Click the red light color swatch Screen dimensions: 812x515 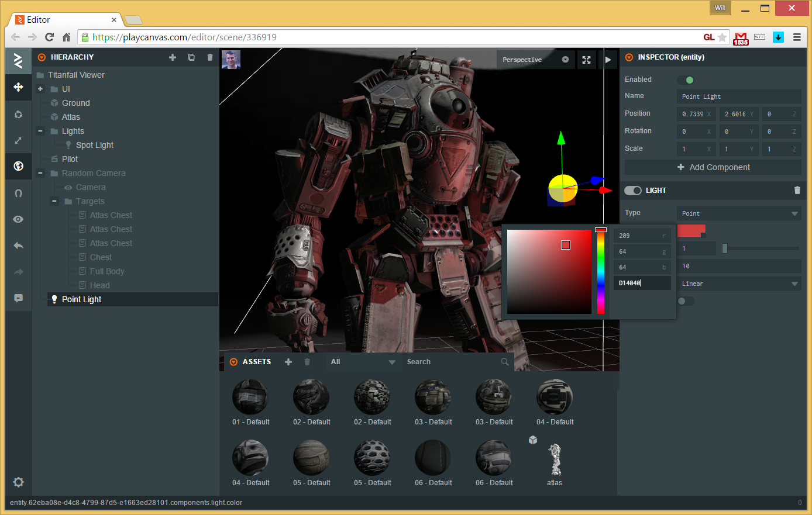pos(691,231)
